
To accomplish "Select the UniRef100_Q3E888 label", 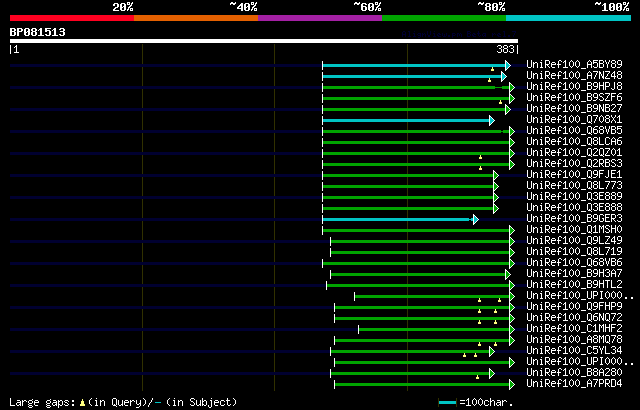I will coord(574,207).
